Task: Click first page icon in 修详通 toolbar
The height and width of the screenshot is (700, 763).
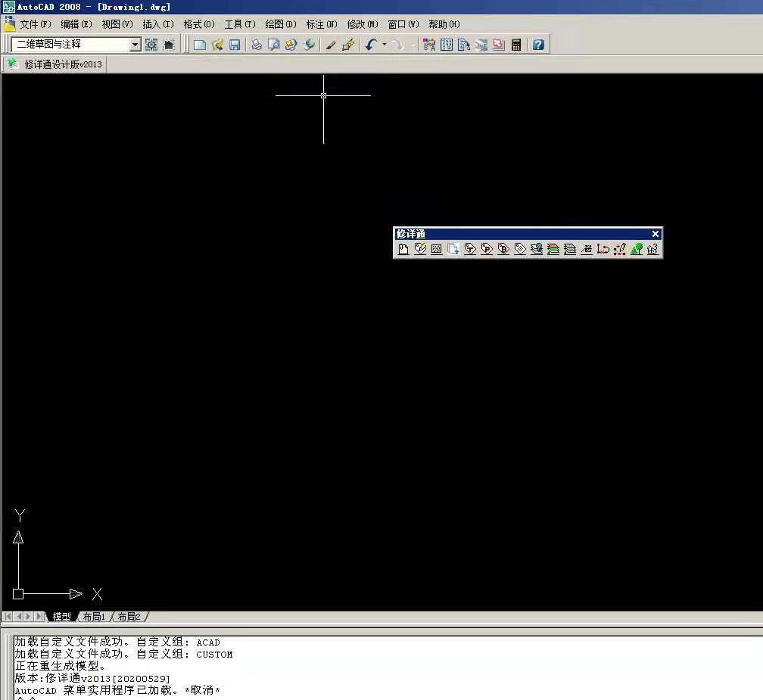Action: [x=403, y=249]
